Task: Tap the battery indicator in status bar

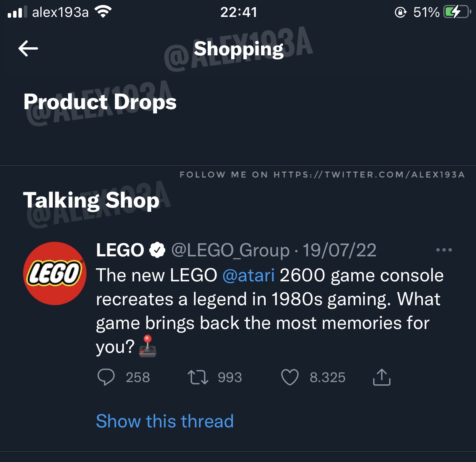Action: coord(456,12)
